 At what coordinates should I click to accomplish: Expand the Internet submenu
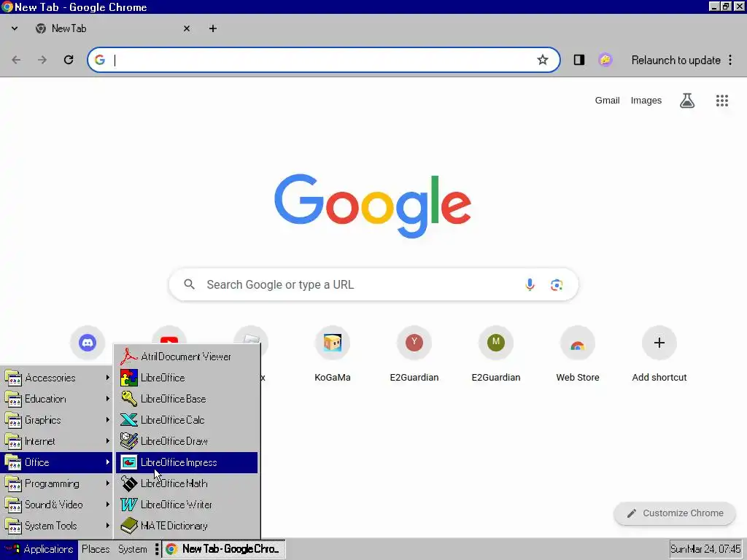click(57, 441)
